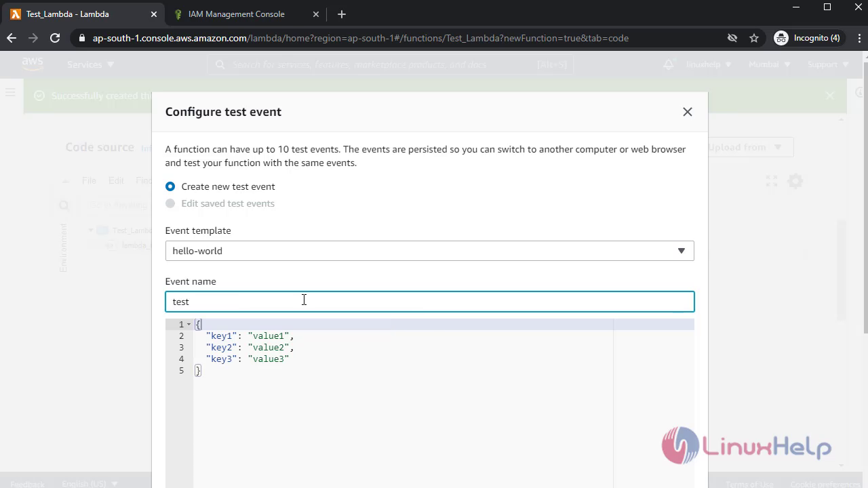Switch to IAM Management Console tab
The image size is (868, 488).
click(236, 14)
